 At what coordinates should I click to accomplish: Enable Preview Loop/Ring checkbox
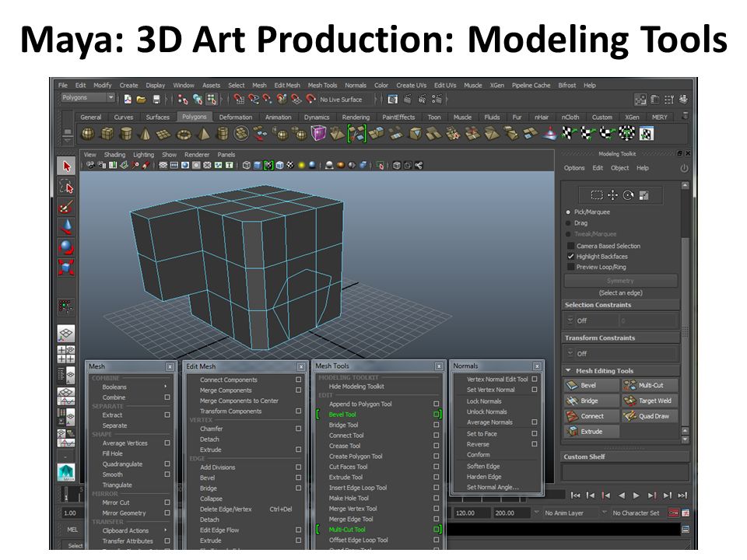[570, 267]
